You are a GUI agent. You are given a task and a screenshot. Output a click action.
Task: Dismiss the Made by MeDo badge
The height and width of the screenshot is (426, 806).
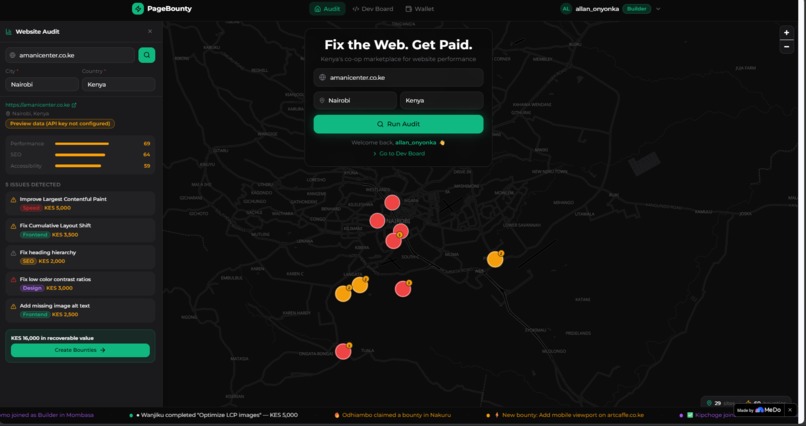click(790, 410)
